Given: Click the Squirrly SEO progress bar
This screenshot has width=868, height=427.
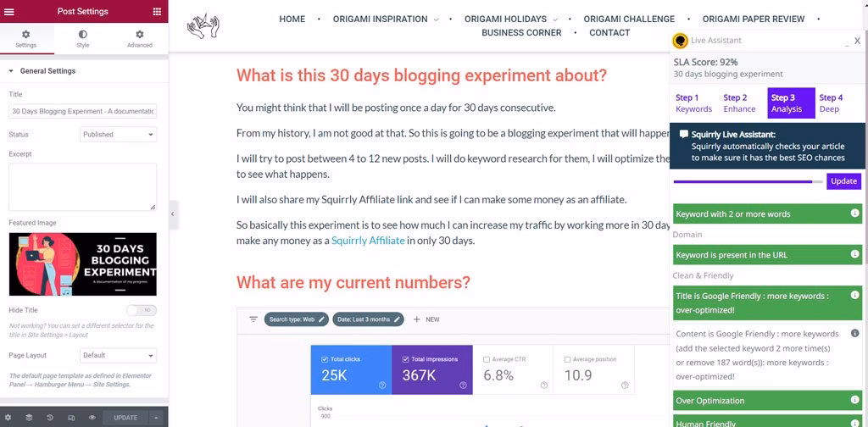Looking at the screenshot, I should click(x=747, y=181).
